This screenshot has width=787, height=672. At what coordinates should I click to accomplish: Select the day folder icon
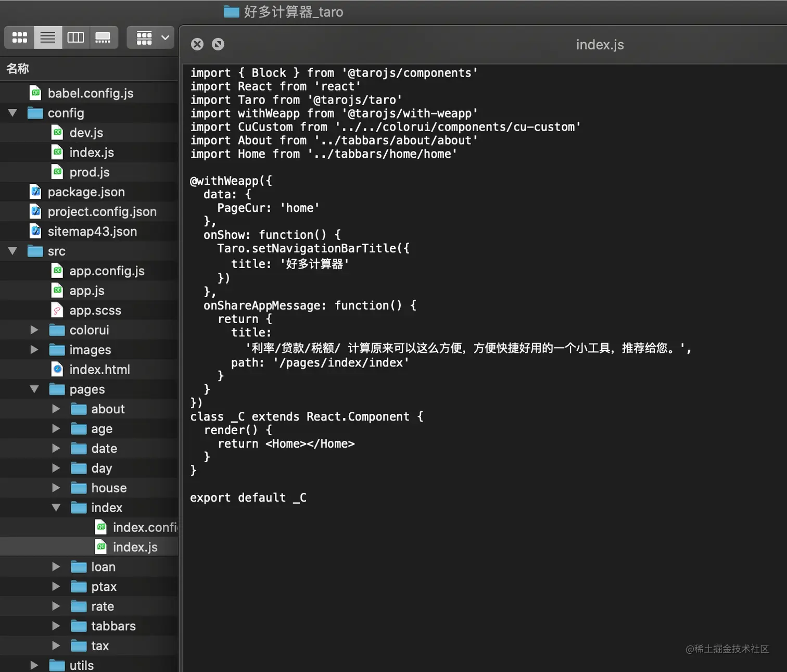click(79, 468)
